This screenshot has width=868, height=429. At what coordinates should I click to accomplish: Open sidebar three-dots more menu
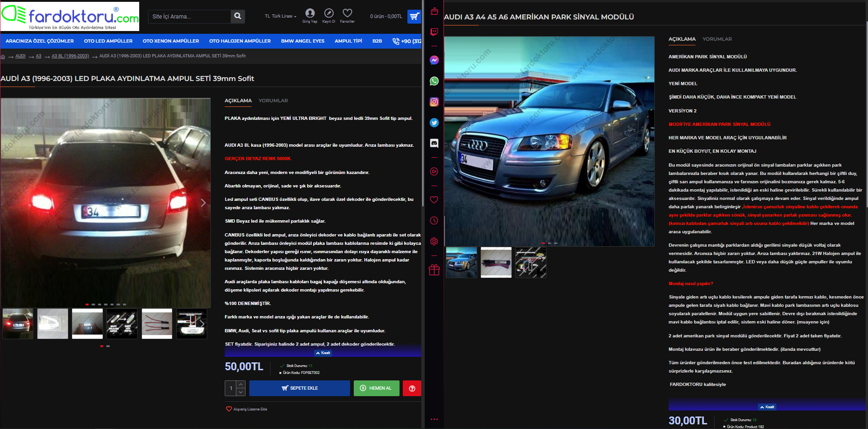coord(434,419)
